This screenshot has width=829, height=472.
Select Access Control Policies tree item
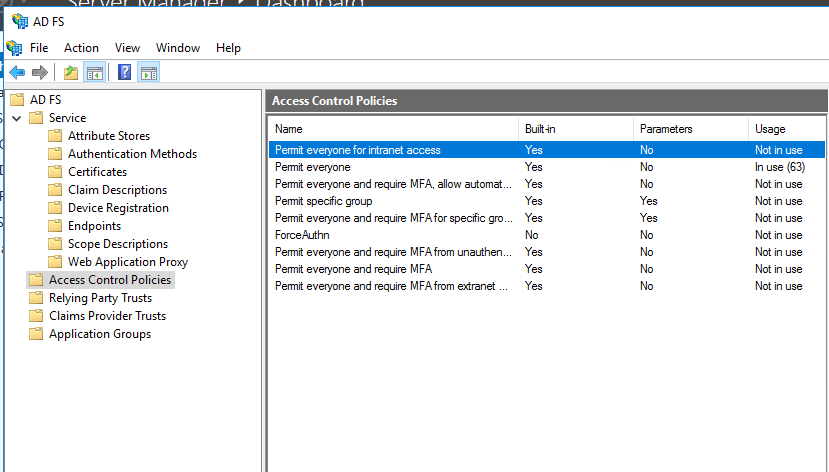click(x=110, y=280)
